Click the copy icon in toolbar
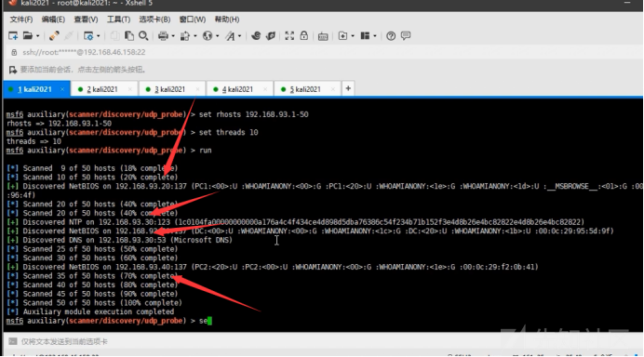This screenshot has width=644, height=357. coord(115,36)
